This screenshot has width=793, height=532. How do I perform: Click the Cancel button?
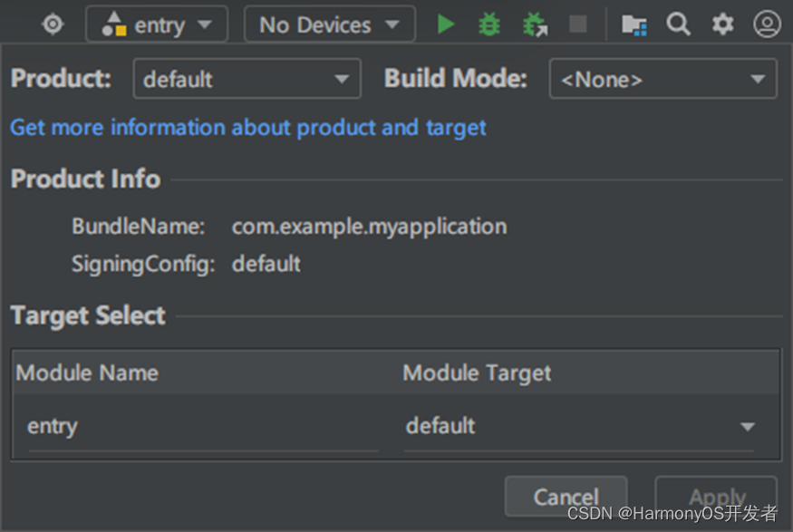(x=566, y=496)
